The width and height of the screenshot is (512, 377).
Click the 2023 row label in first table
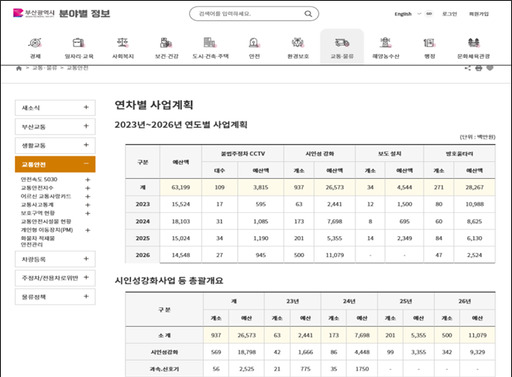[x=143, y=204]
